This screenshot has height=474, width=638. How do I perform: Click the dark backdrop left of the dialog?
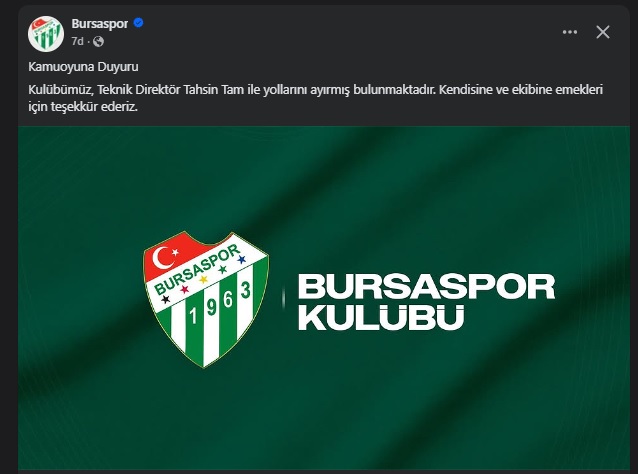click(8, 244)
